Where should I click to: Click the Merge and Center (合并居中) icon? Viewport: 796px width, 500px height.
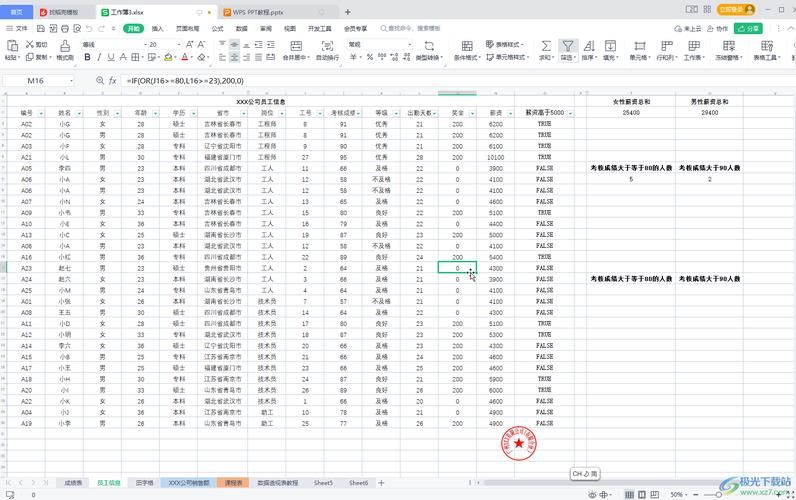coord(296,46)
